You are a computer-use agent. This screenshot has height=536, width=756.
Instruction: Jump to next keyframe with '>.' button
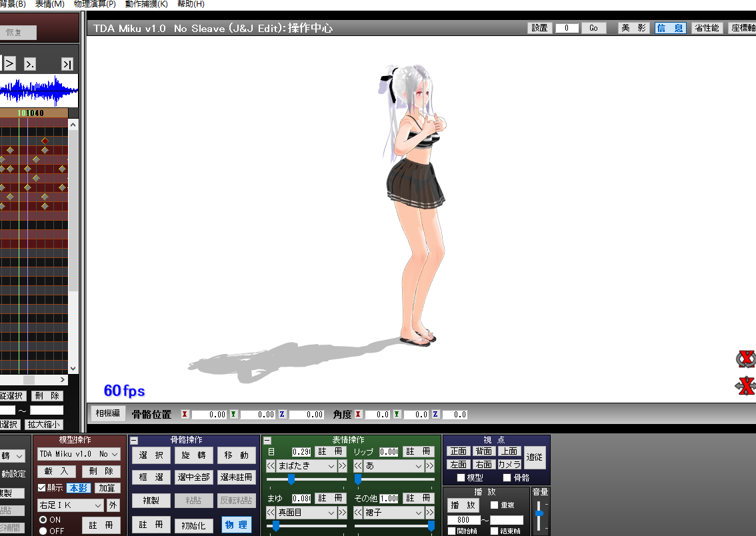click(30, 64)
